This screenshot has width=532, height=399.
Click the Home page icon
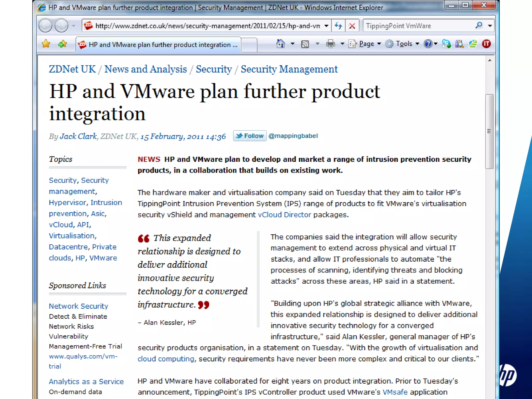coord(281,44)
